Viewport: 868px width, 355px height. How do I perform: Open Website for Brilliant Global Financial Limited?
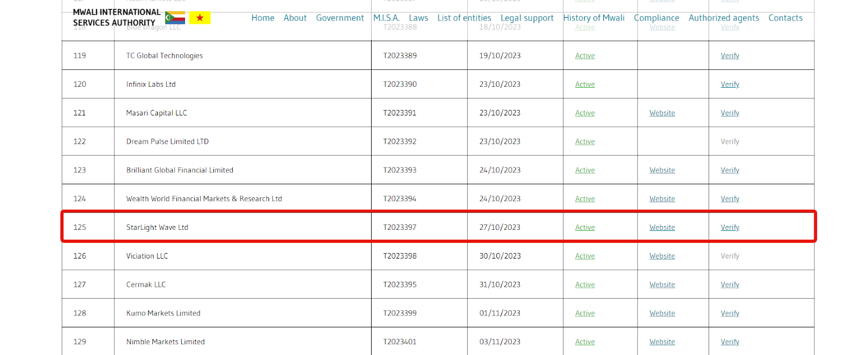point(662,170)
